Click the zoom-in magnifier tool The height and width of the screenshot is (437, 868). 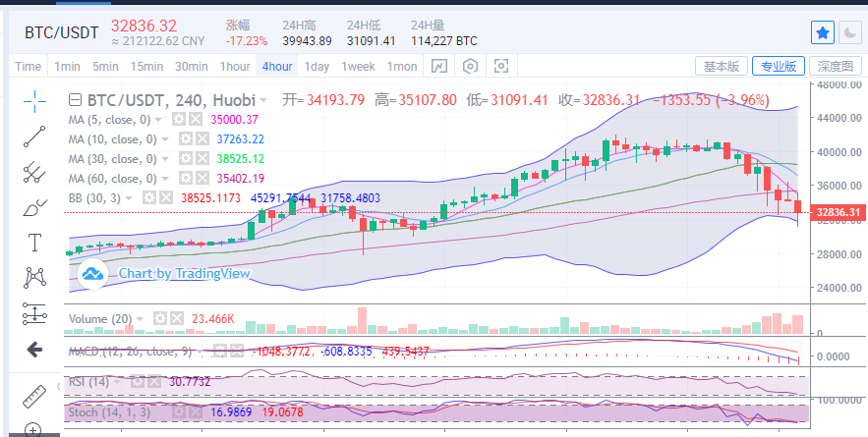pyautogui.click(x=34, y=430)
